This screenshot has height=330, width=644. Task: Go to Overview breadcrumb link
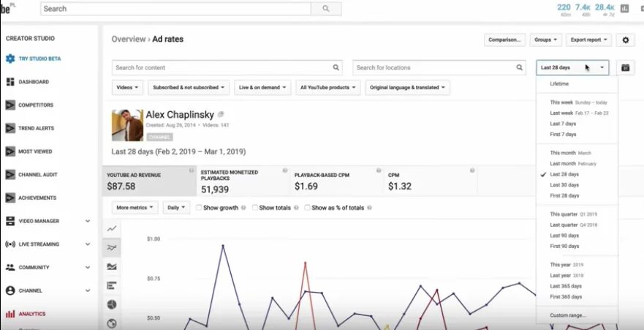click(129, 39)
